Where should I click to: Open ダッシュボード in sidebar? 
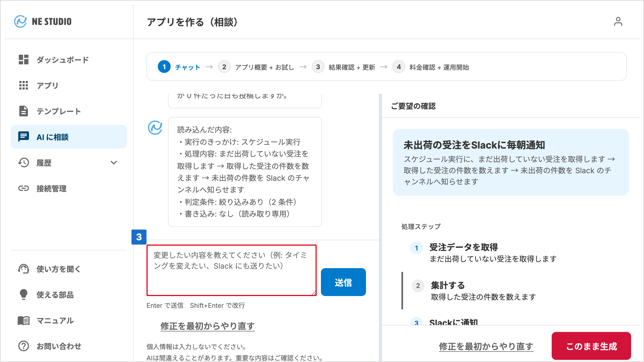pyautogui.click(x=69, y=60)
